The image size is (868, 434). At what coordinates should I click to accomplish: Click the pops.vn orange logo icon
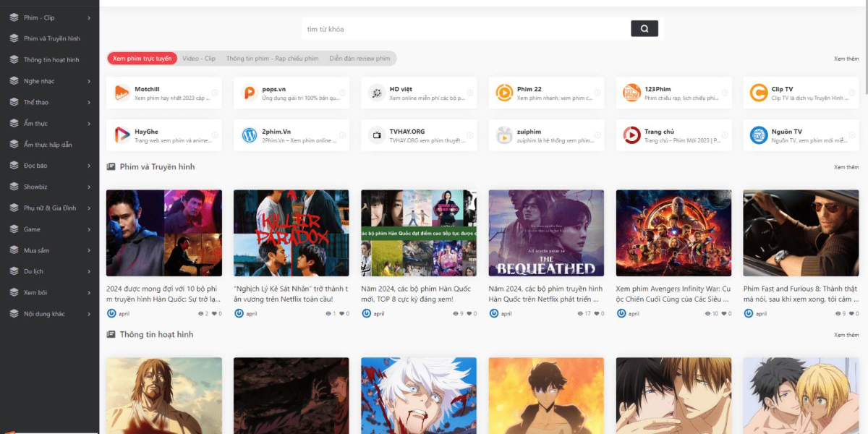250,93
